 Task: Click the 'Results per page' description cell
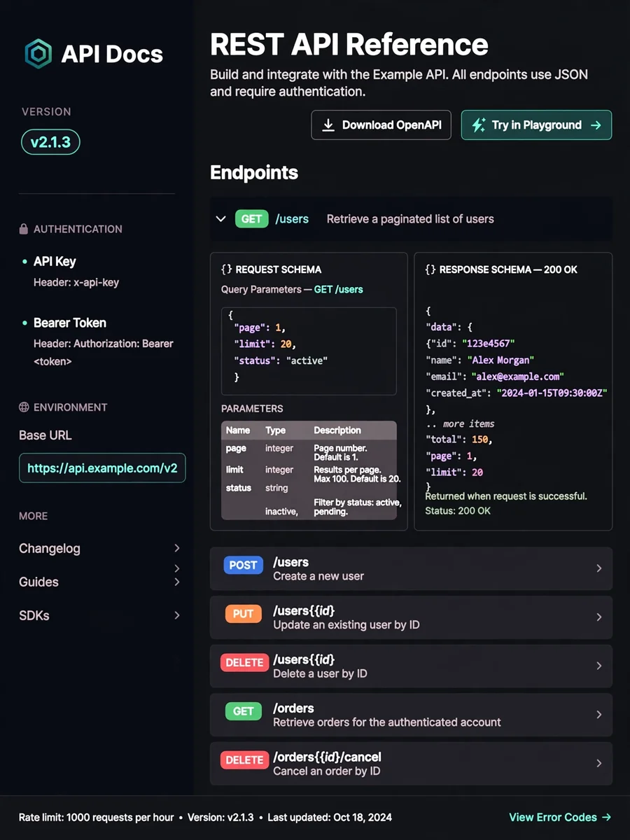357,474
